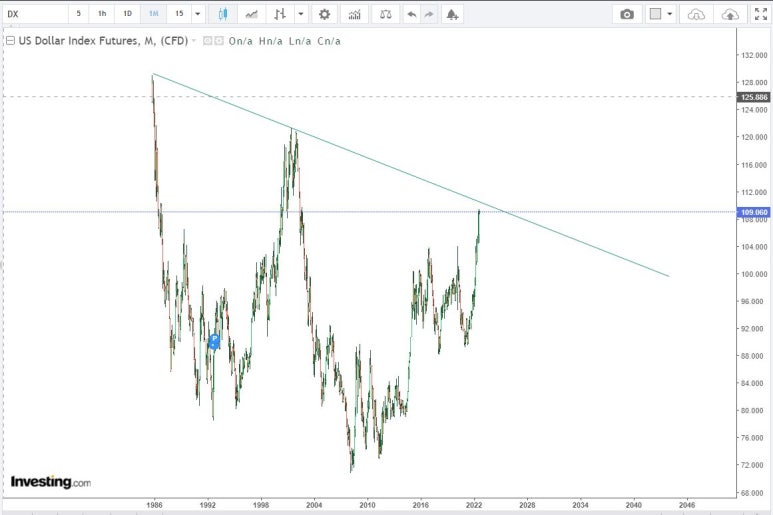Click the 109.060 current price label
This screenshot has height=515, width=773.
(754, 212)
